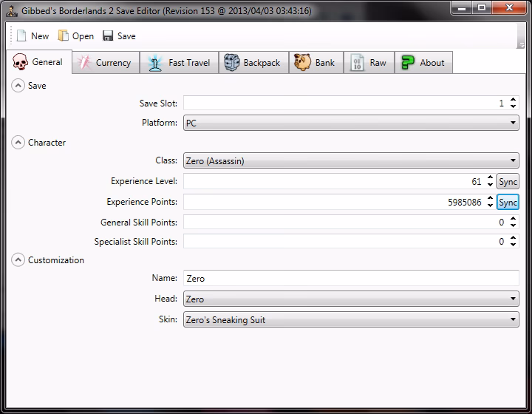This screenshot has width=532, height=414.
Task: Increase the Experience Points value
Action: tap(490, 198)
